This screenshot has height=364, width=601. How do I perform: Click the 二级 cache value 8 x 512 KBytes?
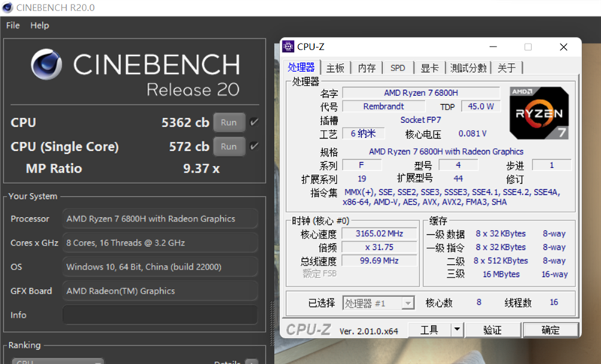pyautogui.click(x=500, y=260)
